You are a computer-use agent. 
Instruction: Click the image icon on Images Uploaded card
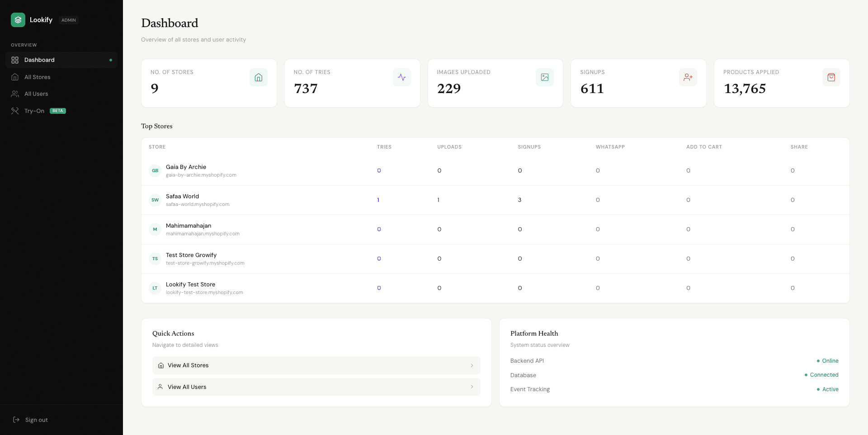[x=545, y=77]
